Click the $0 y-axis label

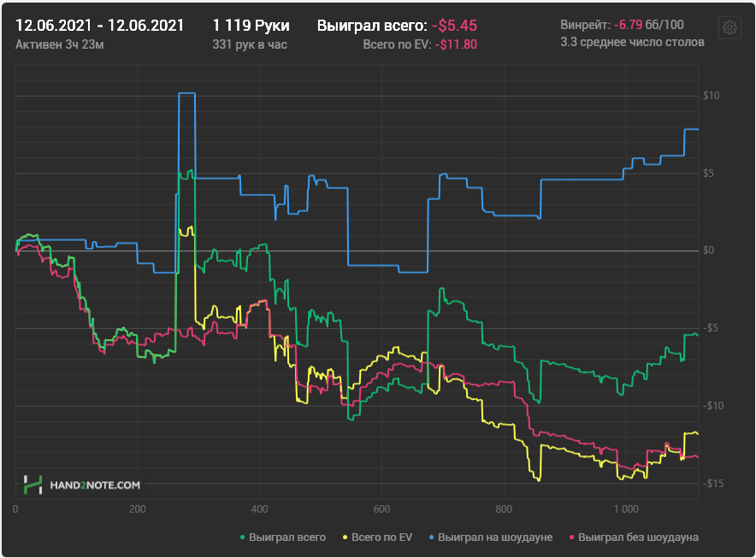[708, 250]
